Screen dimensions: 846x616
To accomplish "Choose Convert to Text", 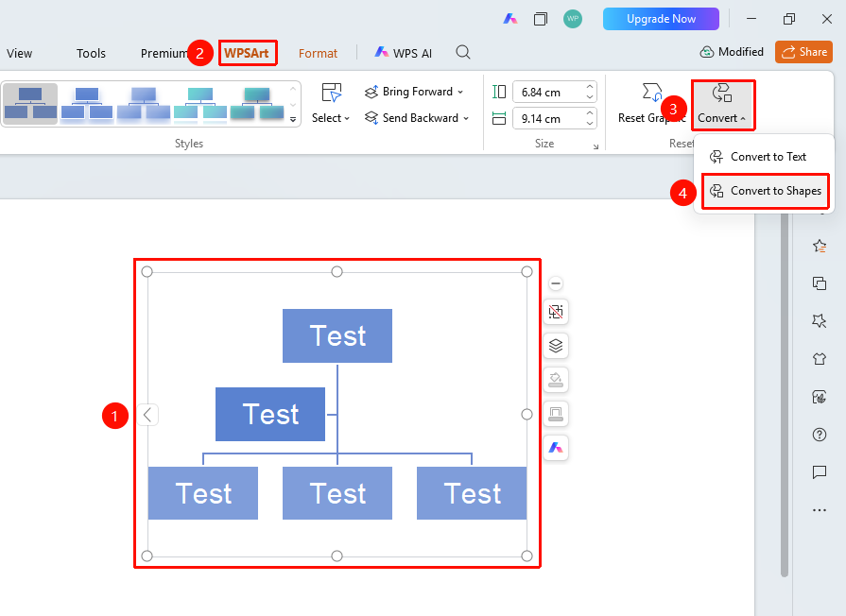I will (x=764, y=157).
